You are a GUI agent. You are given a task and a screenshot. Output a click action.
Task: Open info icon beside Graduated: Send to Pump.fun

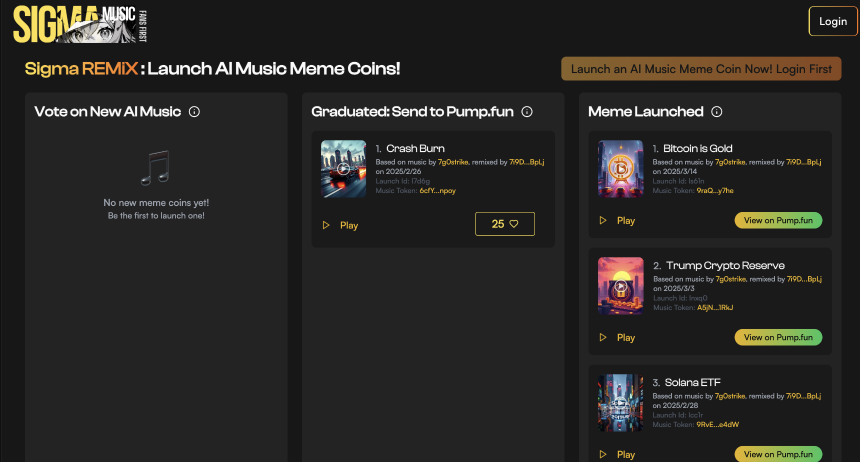(527, 112)
